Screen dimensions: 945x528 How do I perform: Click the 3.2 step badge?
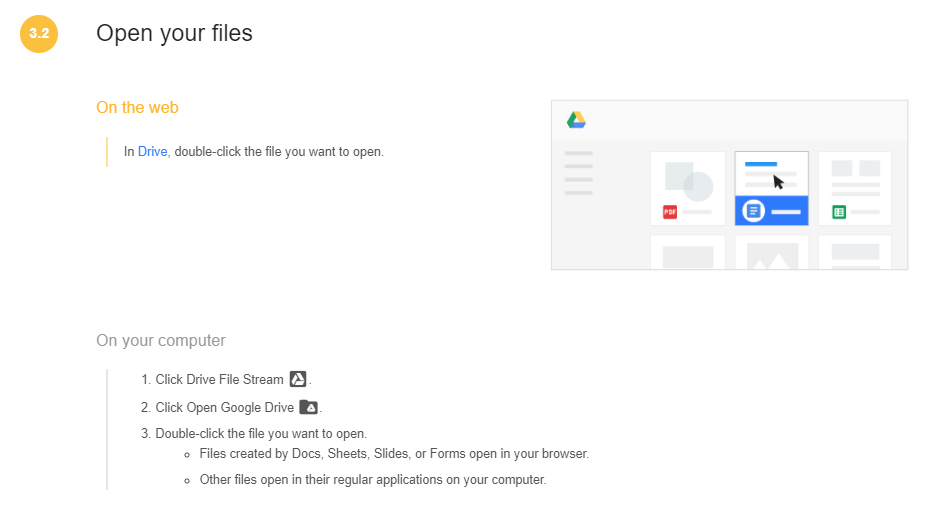click(x=39, y=34)
